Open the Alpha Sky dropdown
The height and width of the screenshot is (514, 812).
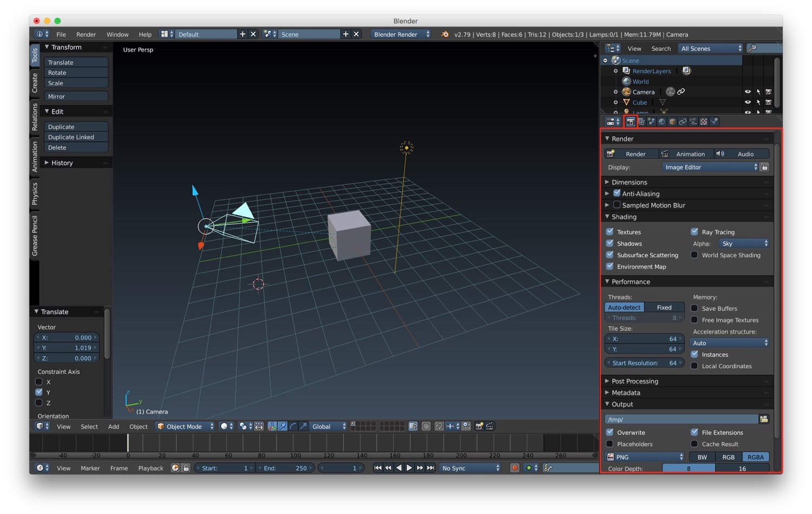744,244
